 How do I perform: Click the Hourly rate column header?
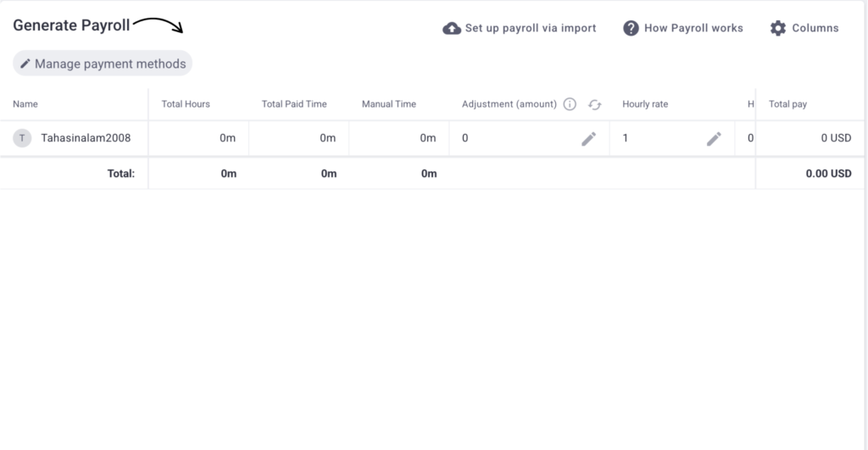pyautogui.click(x=645, y=104)
